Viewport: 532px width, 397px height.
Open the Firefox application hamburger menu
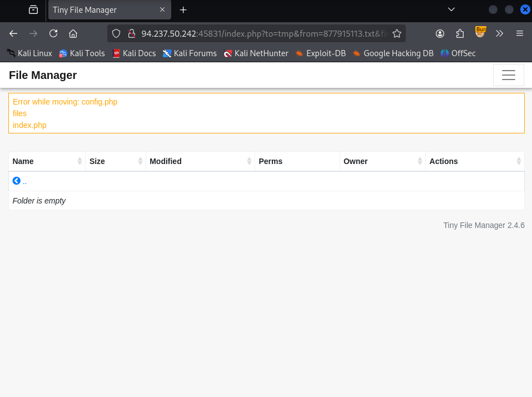click(520, 33)
